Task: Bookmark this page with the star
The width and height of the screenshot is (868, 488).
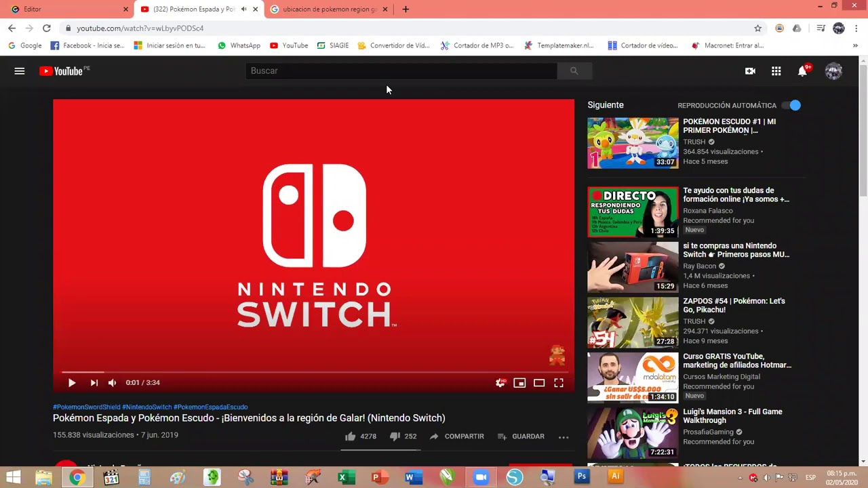Action: 758,28
